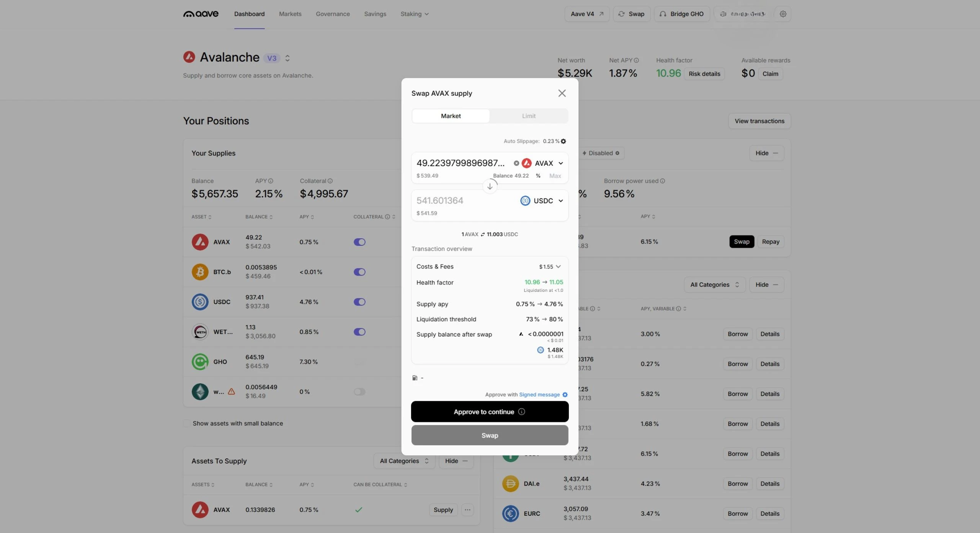This screenshot has width=980, height=533.
Task: Click the Aave logo
Action: [201, 14]
